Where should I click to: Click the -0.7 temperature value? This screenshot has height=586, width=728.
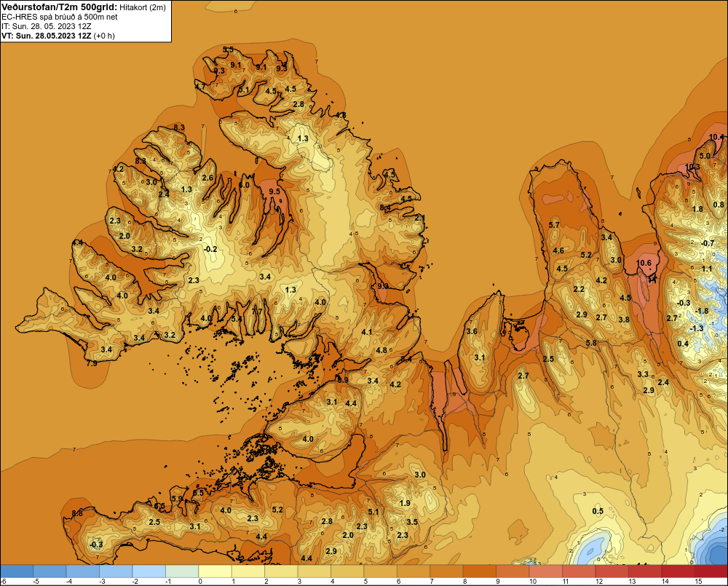[x=708, y=243]
